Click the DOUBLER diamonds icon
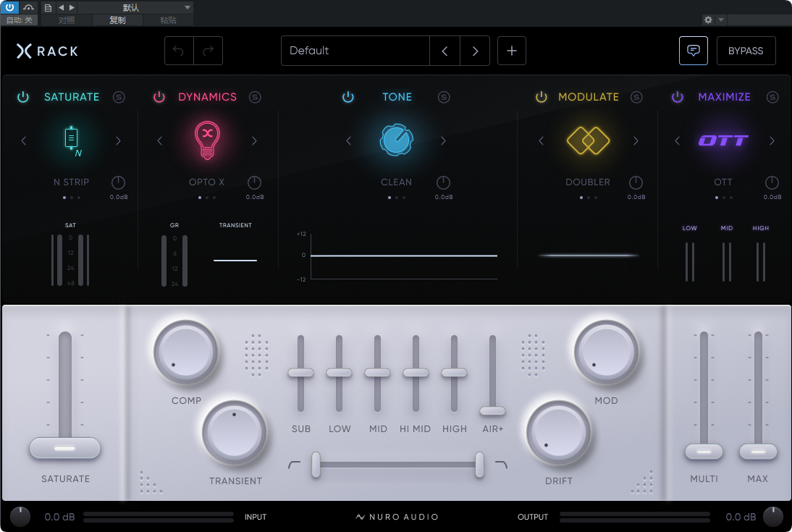The width and height of the screenshot is (792, 532). pyautogui.click(x=588, y=140)
